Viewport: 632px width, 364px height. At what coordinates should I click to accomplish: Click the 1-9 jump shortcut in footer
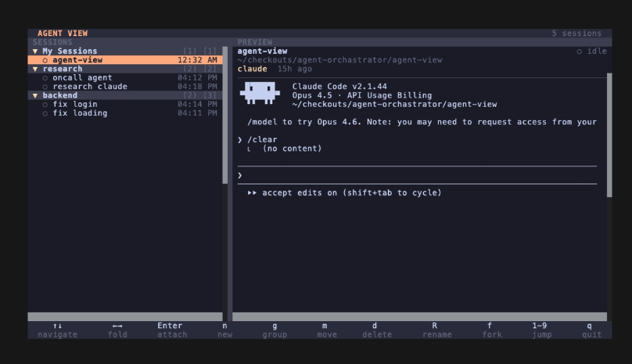(541, 330)
